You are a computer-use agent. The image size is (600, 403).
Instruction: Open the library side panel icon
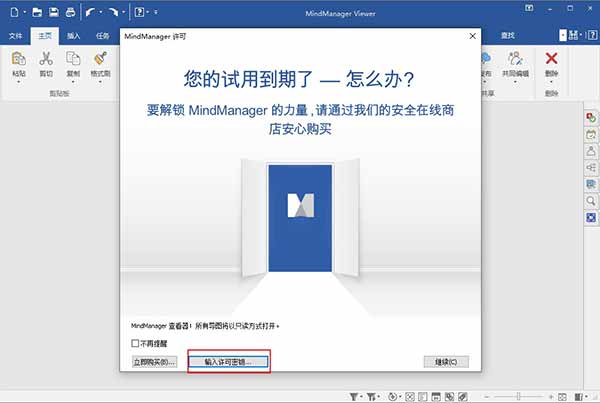(591, 184)
